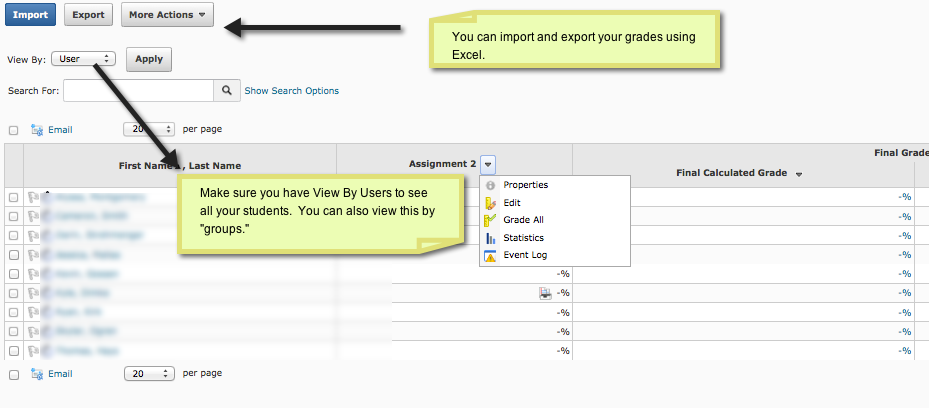Click the submission icon next to -% grade
The height and width of the screenshot is (408, 929).
pyautogui.click(x=545, y=293)
